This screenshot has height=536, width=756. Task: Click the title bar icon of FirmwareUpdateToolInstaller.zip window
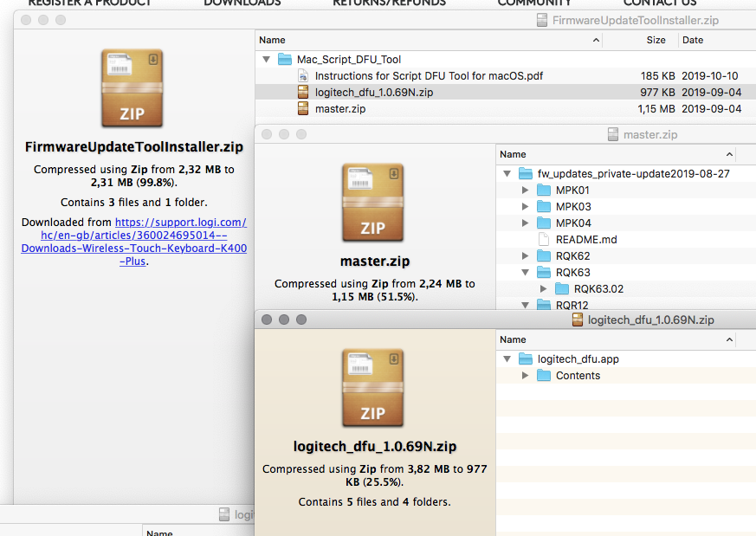pos(542,20)
